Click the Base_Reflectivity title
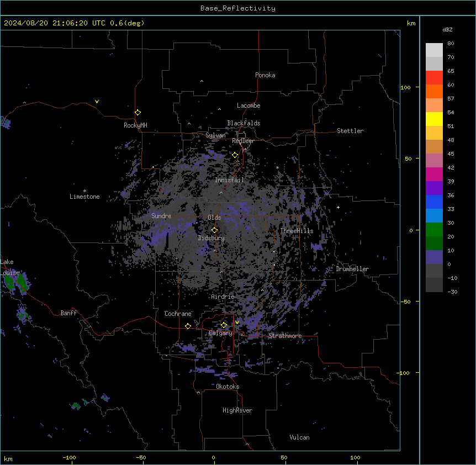This screenshot has width=476, height=465. (238, 8)
